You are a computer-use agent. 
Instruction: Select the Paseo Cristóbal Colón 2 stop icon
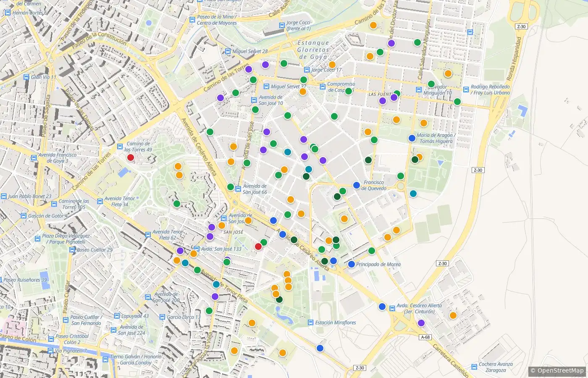click(50, 339)
